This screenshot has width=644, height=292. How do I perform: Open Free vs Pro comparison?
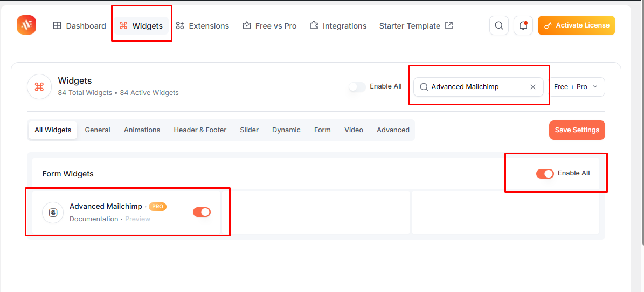pyautogui.click(x=269, y=26)
